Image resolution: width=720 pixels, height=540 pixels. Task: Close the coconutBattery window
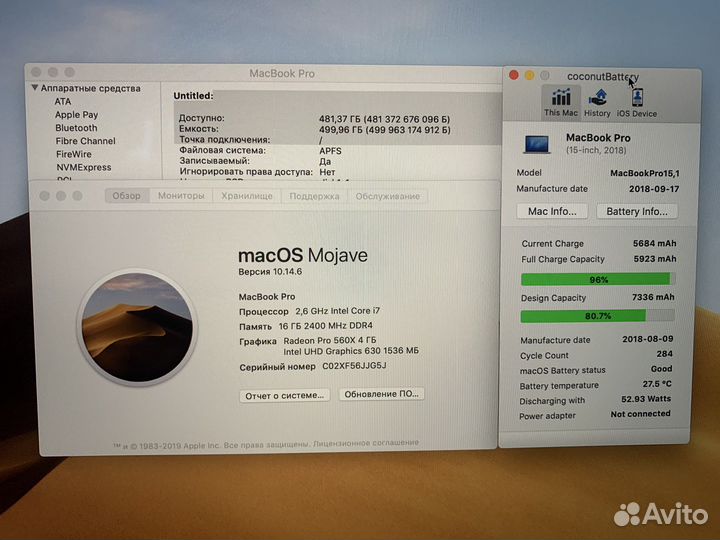point(514,75)
